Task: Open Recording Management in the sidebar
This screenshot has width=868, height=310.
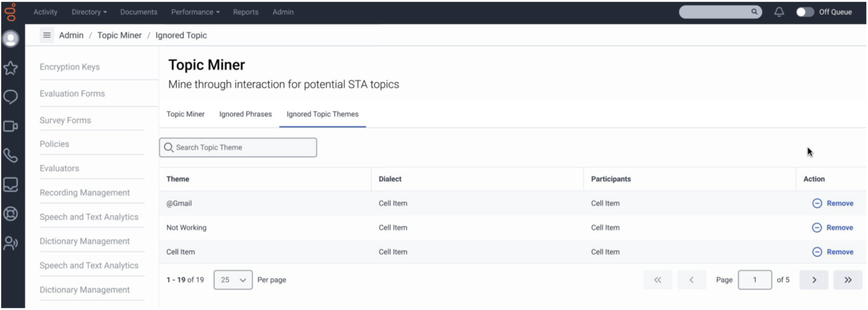Action: (85, 193)
